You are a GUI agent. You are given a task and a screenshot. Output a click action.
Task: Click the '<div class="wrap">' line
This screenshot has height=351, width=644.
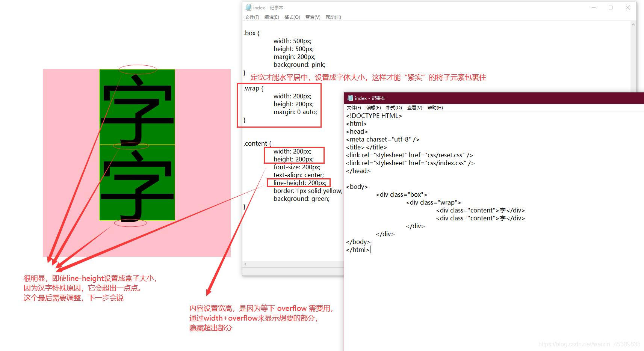click(434, 202)
